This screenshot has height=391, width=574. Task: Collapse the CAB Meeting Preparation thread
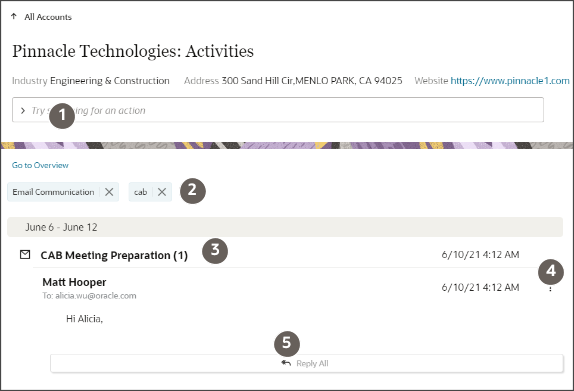(x=114, y=255)
